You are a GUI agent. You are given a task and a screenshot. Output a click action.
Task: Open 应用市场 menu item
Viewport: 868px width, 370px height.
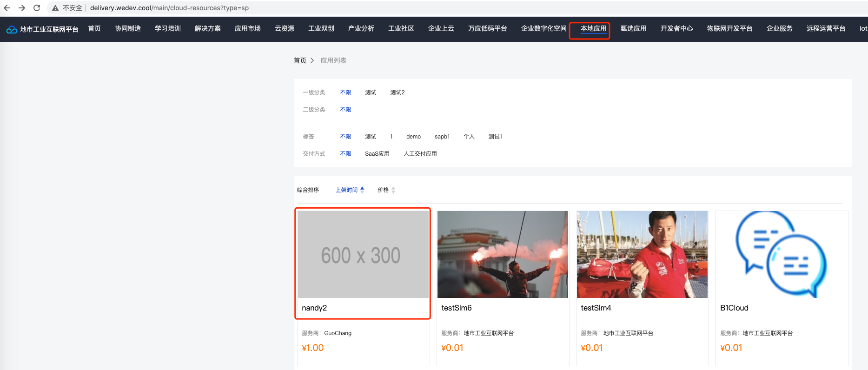point(248,29)
